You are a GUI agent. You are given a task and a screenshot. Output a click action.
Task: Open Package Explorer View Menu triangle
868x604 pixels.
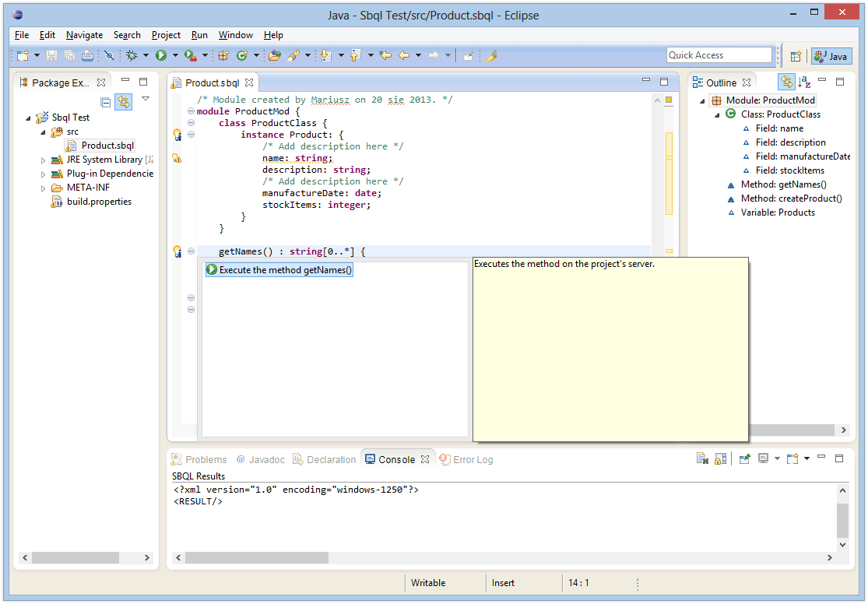click(x=146, y=99)
